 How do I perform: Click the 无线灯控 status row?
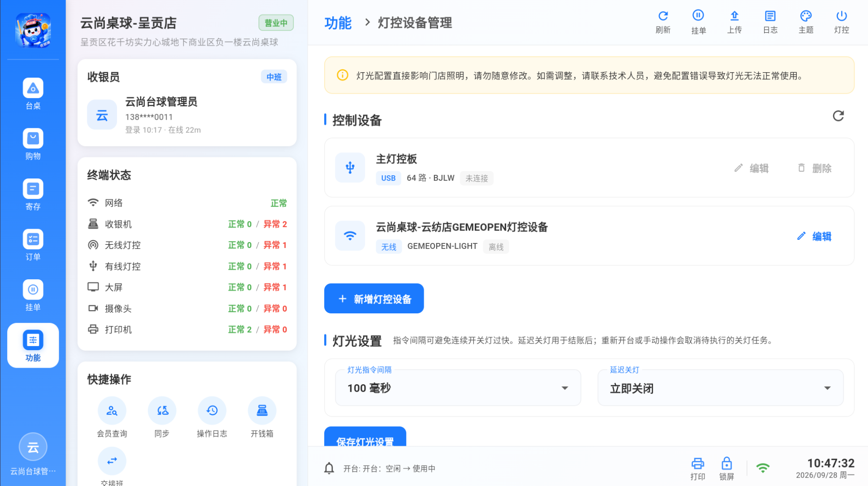tap(187, 245)
